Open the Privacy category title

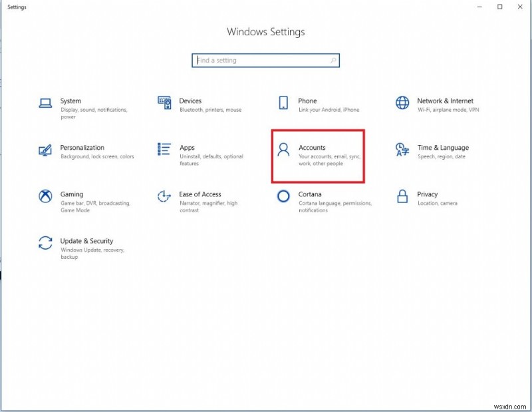(427, 194)
